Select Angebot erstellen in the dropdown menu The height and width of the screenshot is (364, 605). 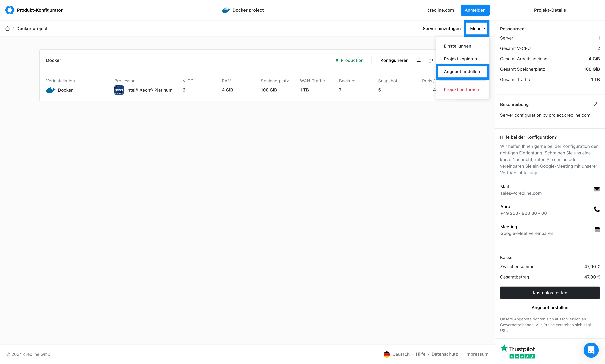(462, 72)
